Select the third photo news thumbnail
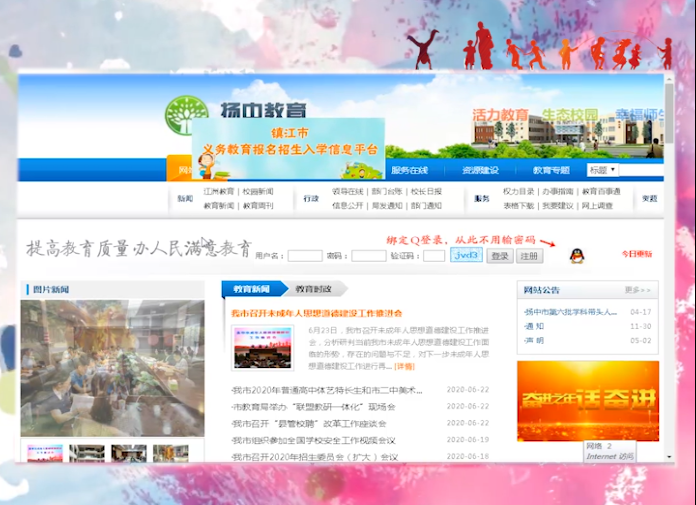This screenshot has width=696, height=505. click(129, 453)
